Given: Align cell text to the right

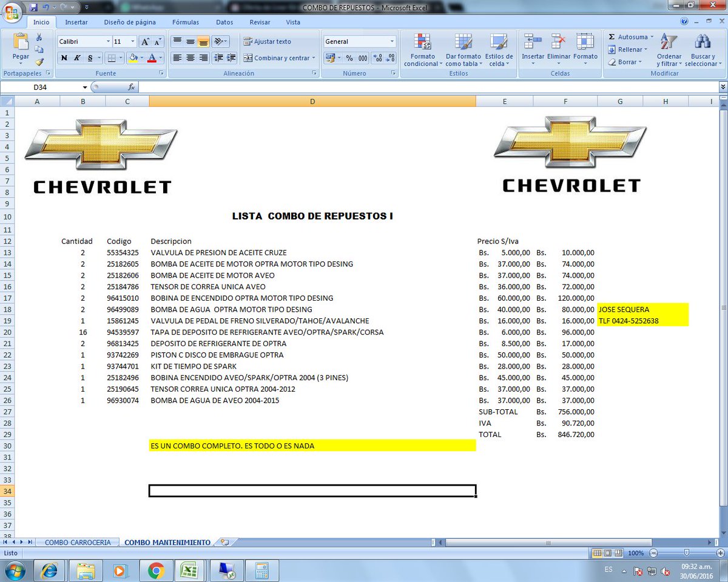Looking at the screenshot, I should point(203,58).
